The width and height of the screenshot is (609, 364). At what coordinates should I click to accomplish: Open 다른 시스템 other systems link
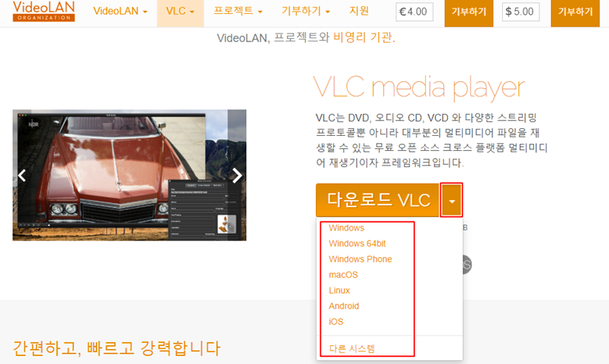click(x=352, y=348)
